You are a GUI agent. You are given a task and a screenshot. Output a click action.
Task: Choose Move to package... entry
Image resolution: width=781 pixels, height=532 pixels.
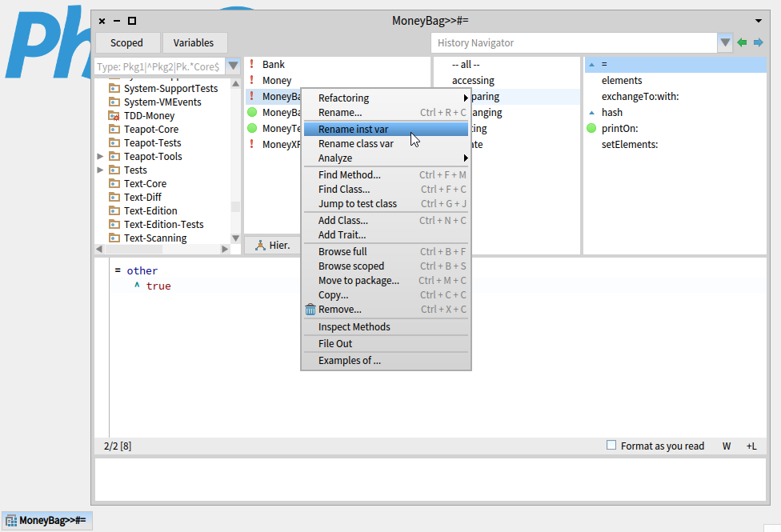386,281
